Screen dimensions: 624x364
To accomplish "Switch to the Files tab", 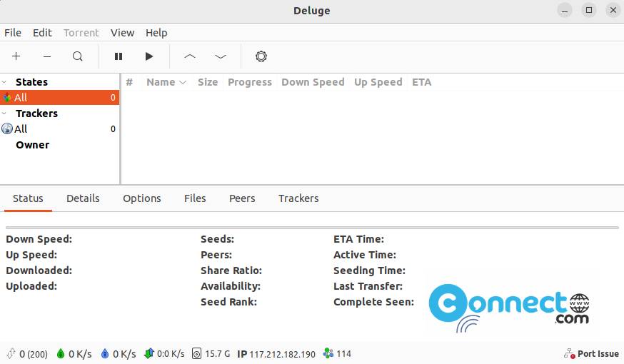I will tap(195, 198).
